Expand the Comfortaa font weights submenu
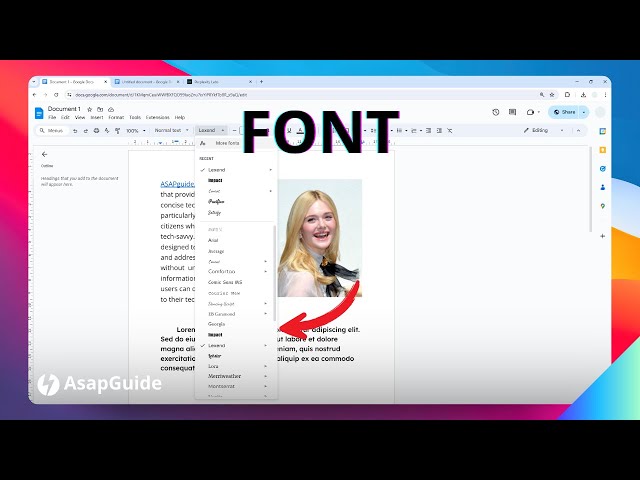 coord(266,271)
